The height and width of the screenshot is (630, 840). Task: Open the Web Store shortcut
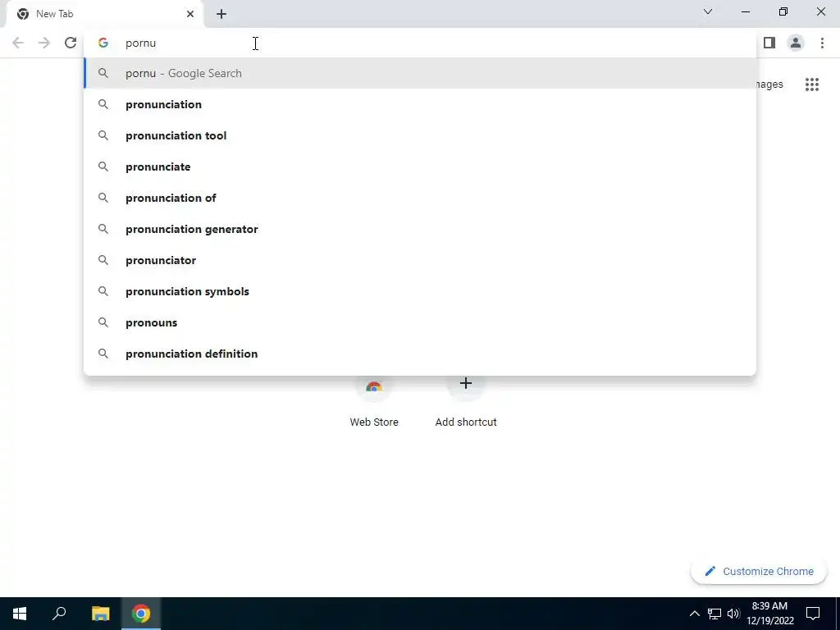coord(374,402)
